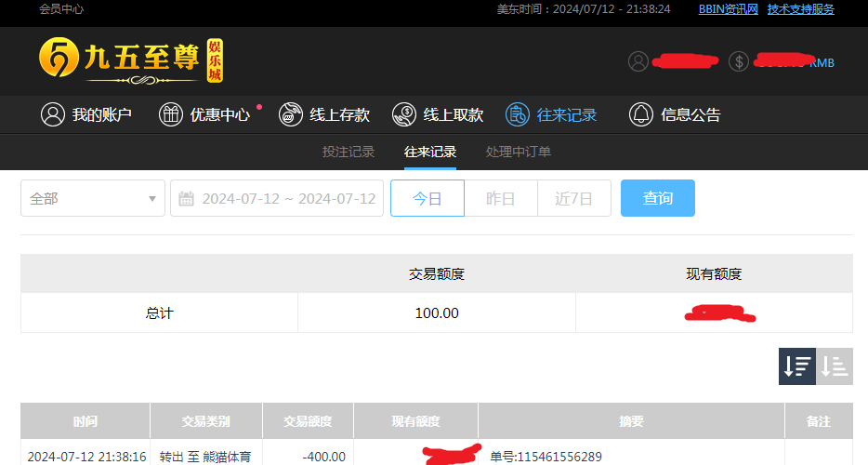Sort records in ascending order

(x=835, y=366)
